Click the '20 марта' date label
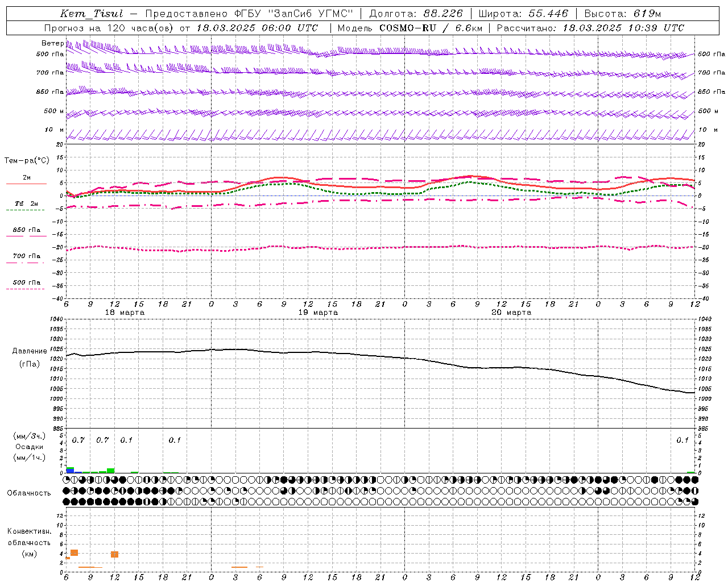The image size is (728, 582). pos(511,313)
